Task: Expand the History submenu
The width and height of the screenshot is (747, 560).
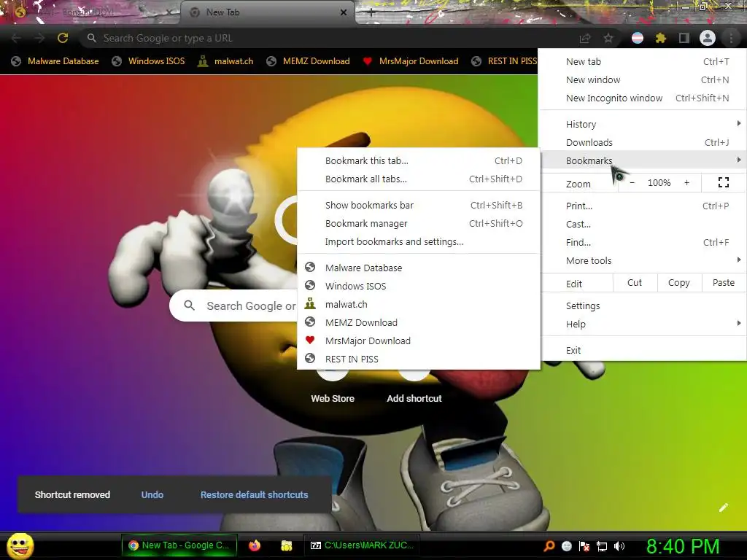Action: (643, 124)
